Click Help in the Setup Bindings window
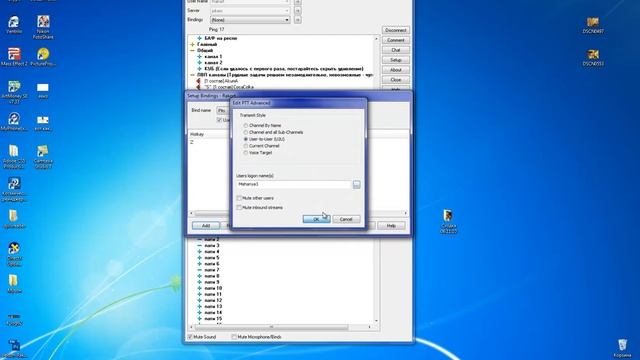This screenshot has width=640, height=360. coord(391,226)
